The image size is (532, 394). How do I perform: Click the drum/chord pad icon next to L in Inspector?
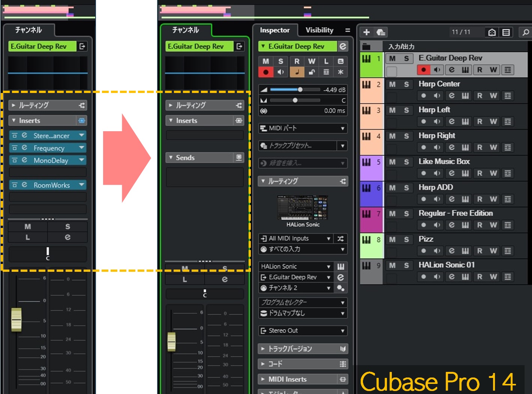tap(340, 61)
